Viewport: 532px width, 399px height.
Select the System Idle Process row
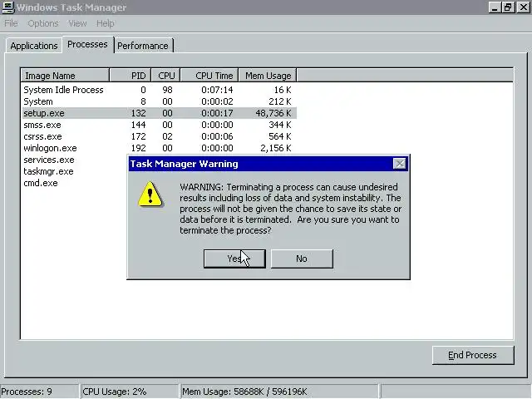coord(159,90)
